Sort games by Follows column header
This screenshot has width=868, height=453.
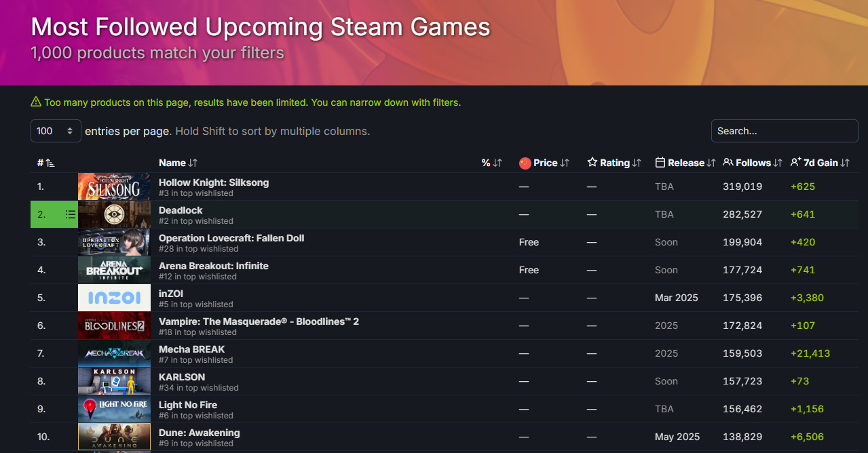(753, 163)
